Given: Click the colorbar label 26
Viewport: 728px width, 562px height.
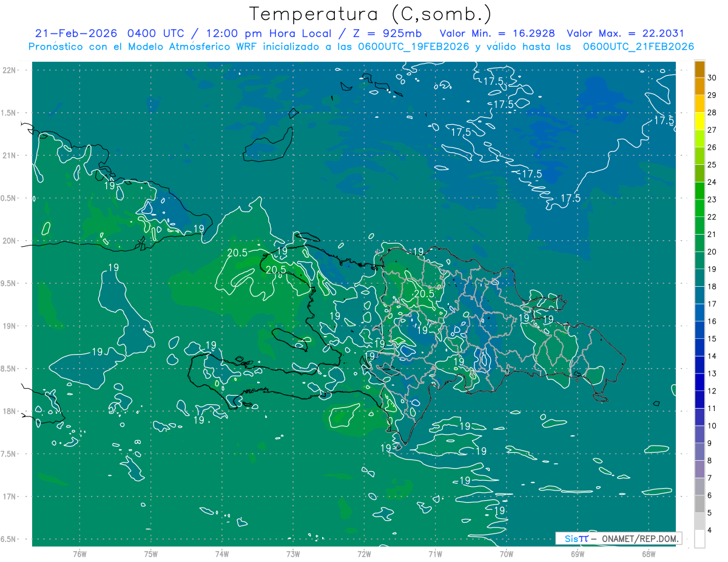Looking at the screenshot, I should (x=712, y=147).
